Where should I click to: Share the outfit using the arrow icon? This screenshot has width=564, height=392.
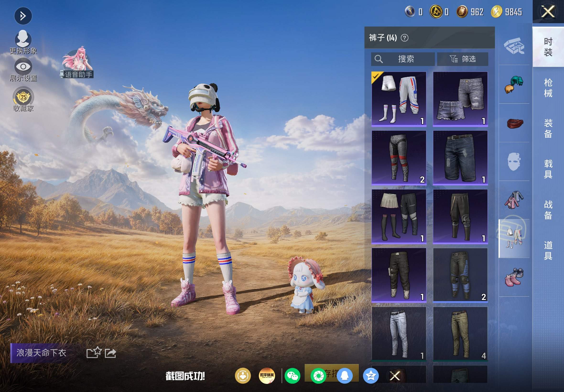click(x=110, y=353)
